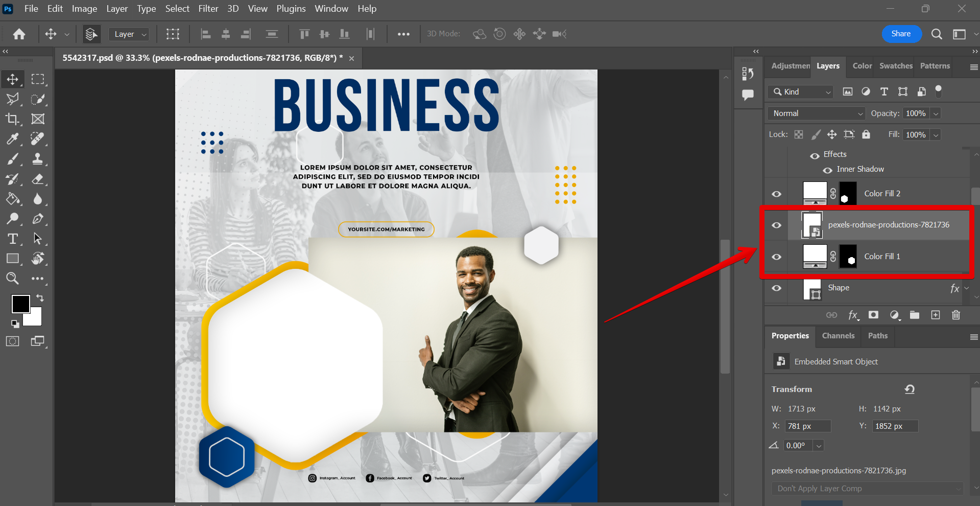Viewport: 980px width, 506px height.
Task: Add a layer mask to layer
Action: point(873,315)
